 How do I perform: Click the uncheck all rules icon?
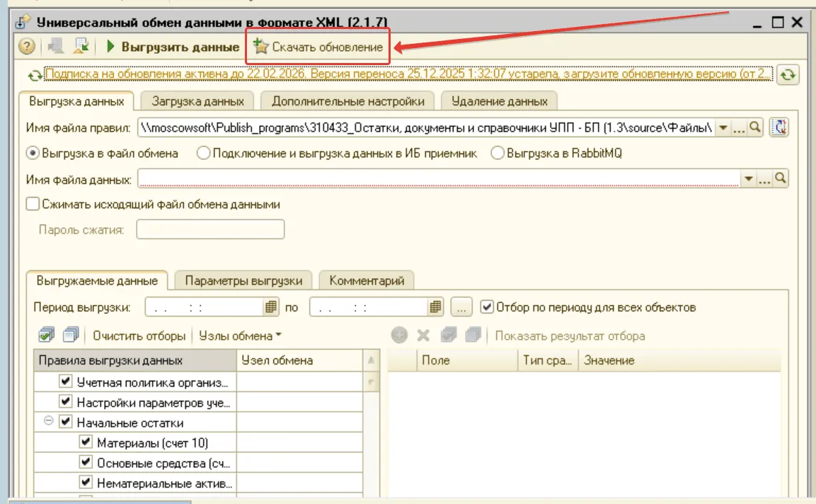pos(71,335)
